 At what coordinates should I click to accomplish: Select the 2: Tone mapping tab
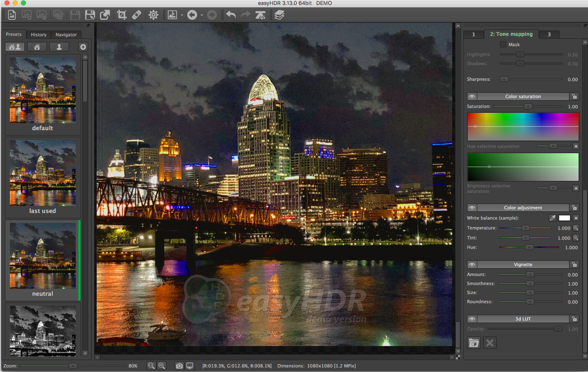pos(511,34)
